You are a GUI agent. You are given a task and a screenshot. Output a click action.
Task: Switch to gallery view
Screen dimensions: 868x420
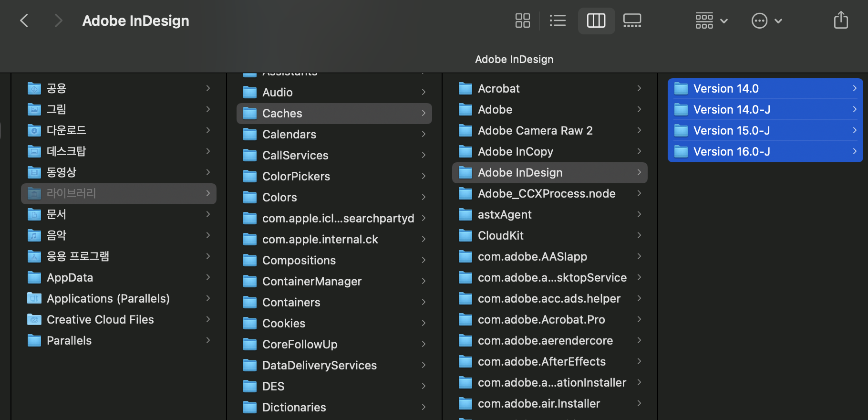point(632,21)
